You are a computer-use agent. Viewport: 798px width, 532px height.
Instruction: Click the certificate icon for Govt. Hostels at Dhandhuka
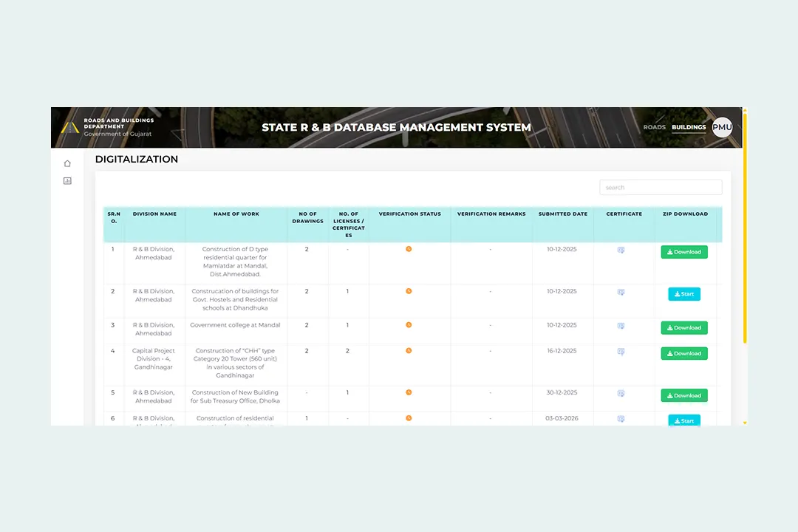pyautogui.click(x=621, y=292)
